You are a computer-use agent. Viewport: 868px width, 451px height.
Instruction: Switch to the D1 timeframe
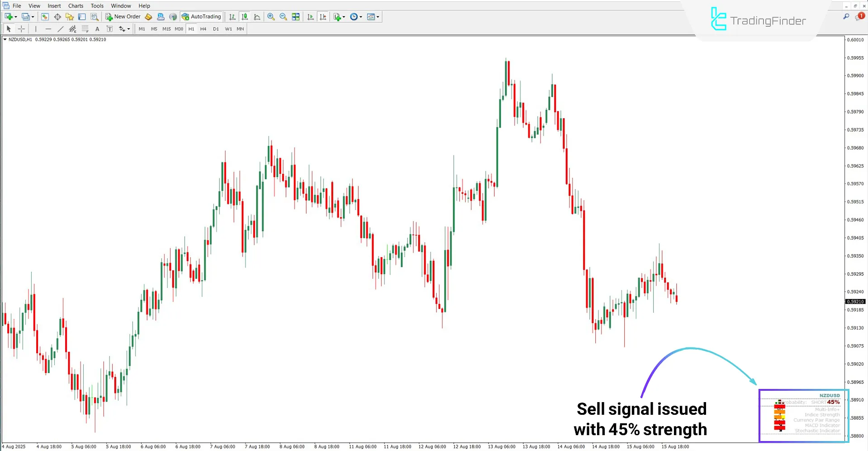click(x=216, y=29)
